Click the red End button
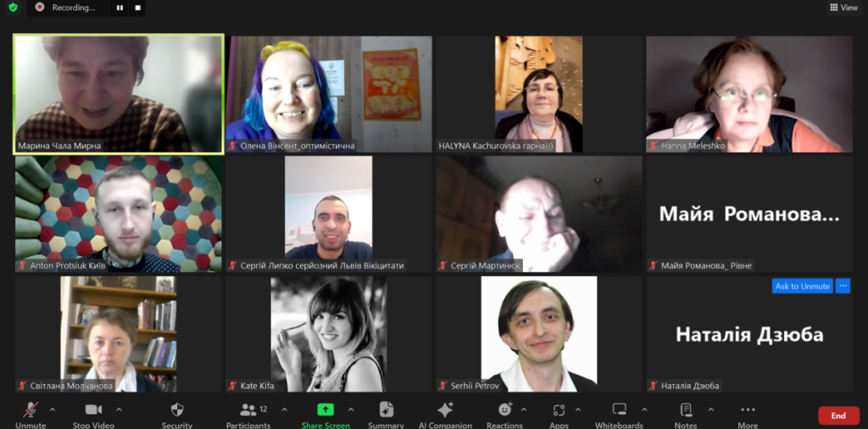 [838, 415]
